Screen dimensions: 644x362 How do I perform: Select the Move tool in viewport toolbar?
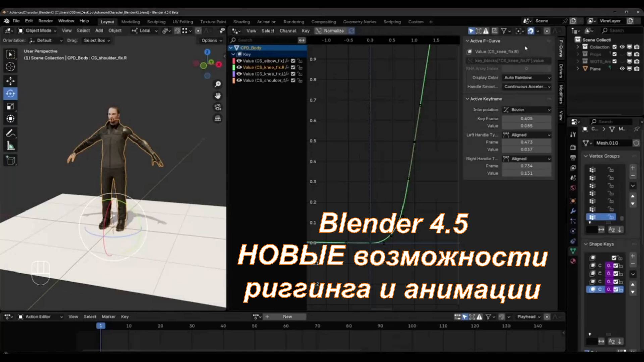pyautogui.click(x=10, y=81)
